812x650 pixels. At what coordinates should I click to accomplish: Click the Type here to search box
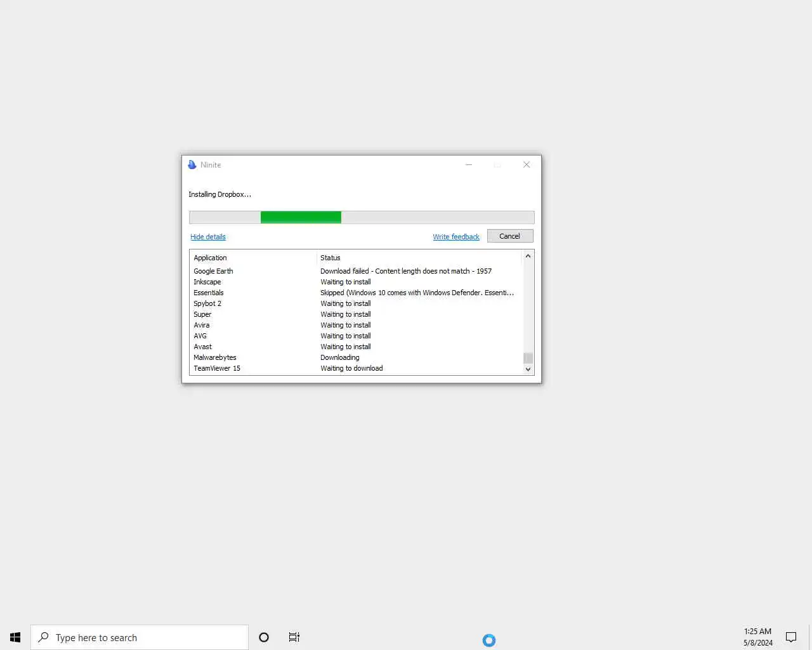(140, 637)
